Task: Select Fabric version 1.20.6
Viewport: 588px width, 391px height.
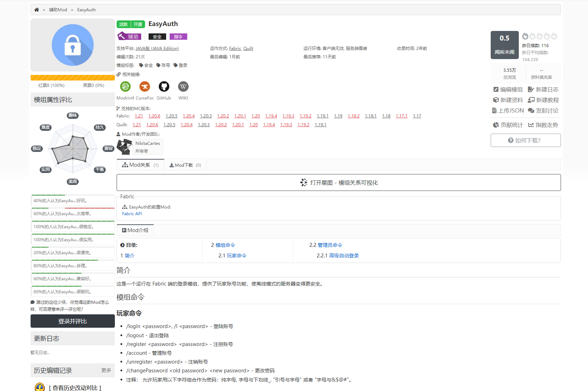Action: 154,116
